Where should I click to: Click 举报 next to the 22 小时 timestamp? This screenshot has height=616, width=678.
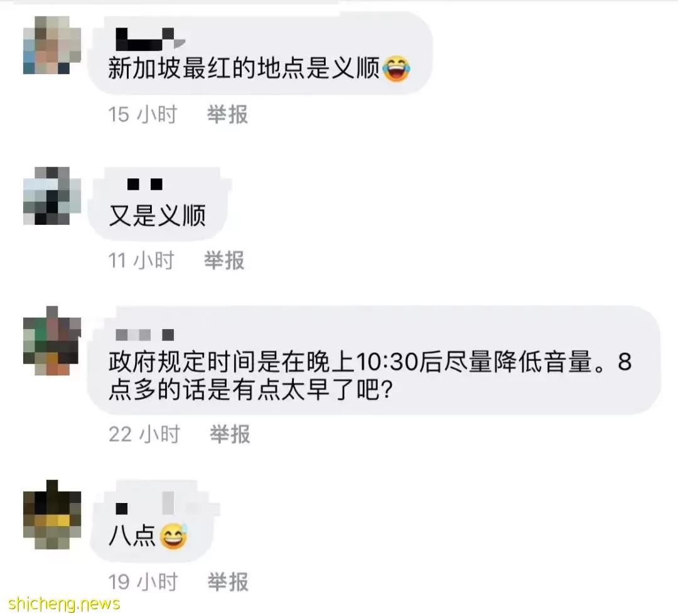(230, 434)
